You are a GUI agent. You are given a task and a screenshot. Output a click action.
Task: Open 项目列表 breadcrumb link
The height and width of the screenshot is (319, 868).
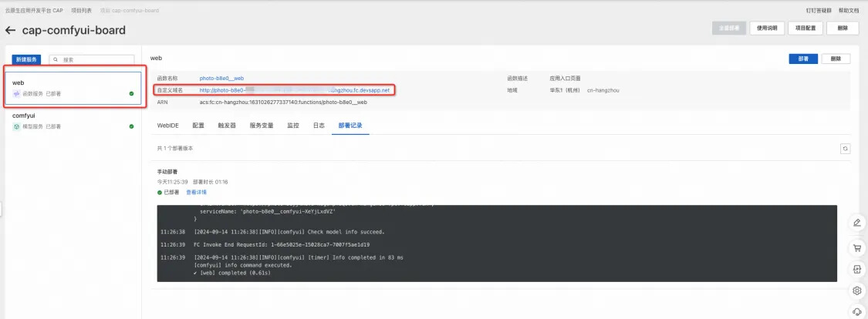81,11
